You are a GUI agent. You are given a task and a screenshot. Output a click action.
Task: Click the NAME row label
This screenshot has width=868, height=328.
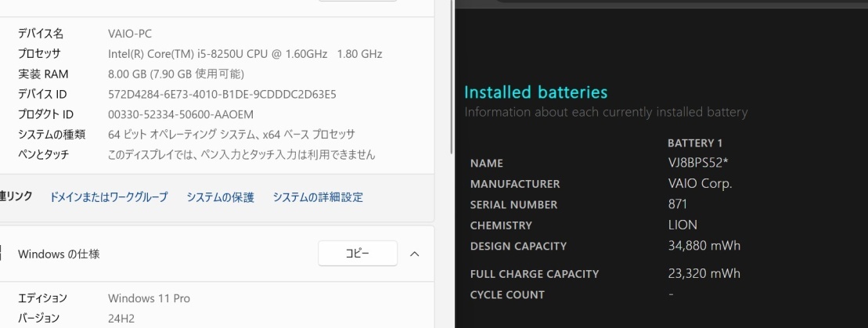coord(487,164)
